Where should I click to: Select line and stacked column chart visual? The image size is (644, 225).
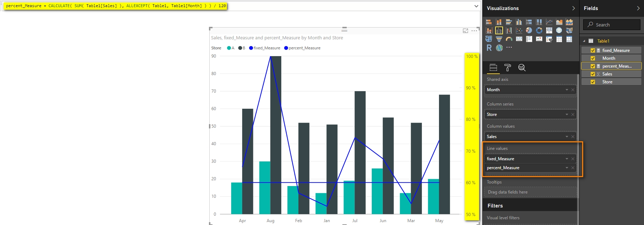point(489,30)
